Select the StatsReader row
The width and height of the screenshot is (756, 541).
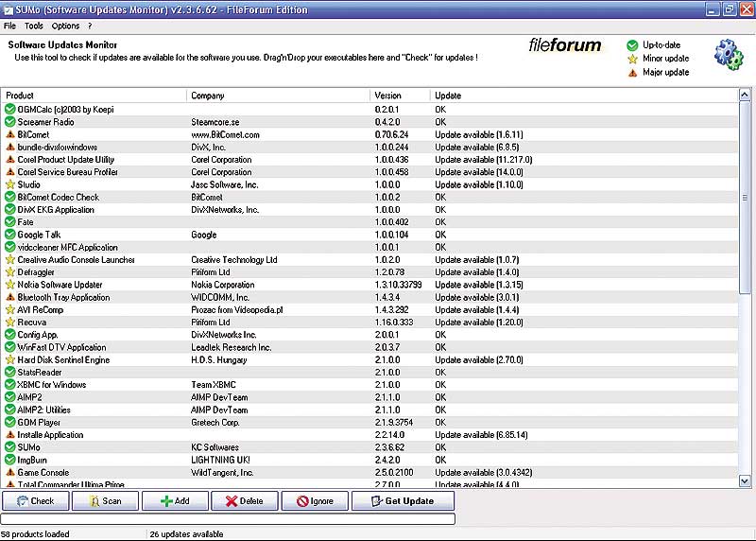(x=369, y=372)
